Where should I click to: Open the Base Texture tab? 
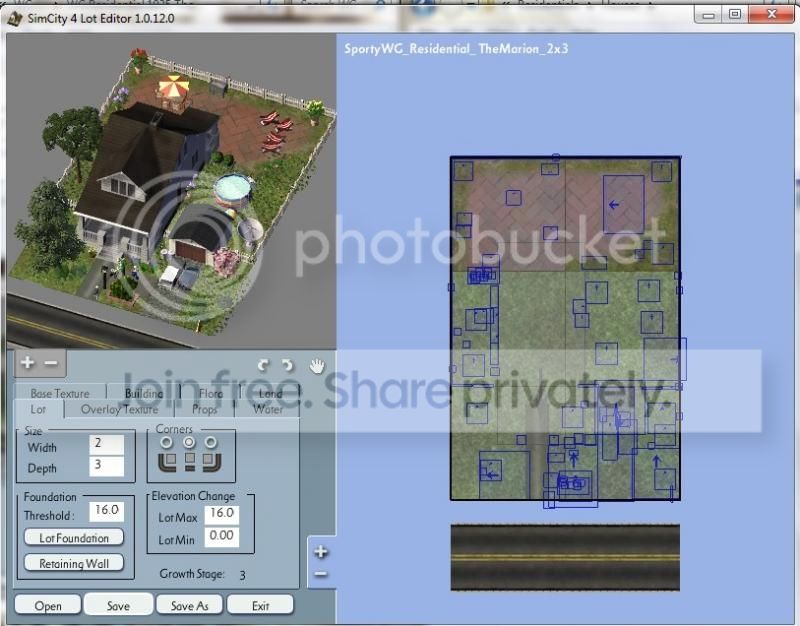point(60,393)
